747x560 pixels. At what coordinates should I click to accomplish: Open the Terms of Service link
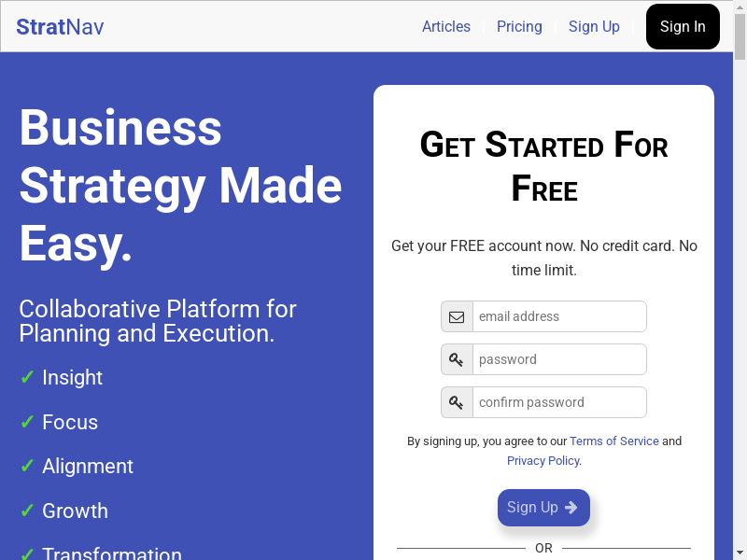pos(614,441)
